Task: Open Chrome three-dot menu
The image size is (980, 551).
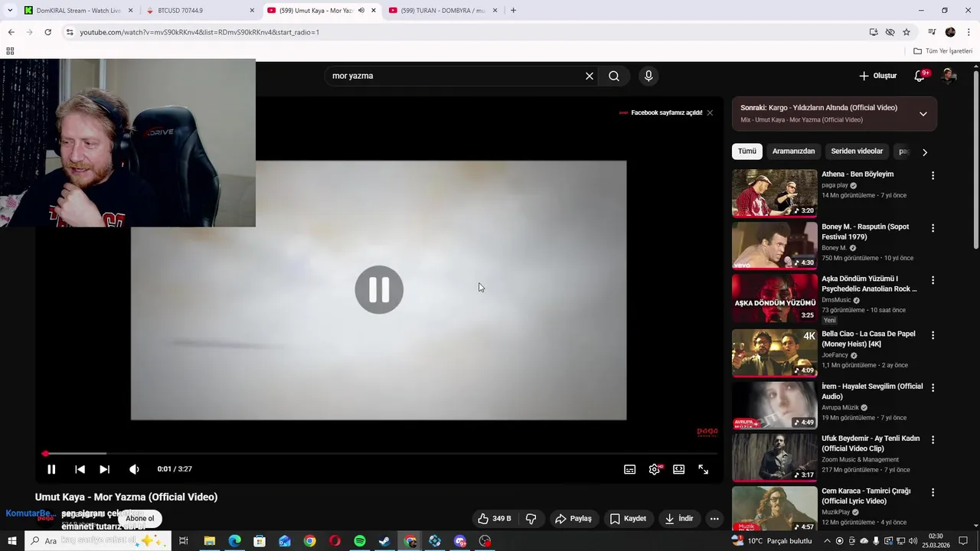Action: click(969, 32)
